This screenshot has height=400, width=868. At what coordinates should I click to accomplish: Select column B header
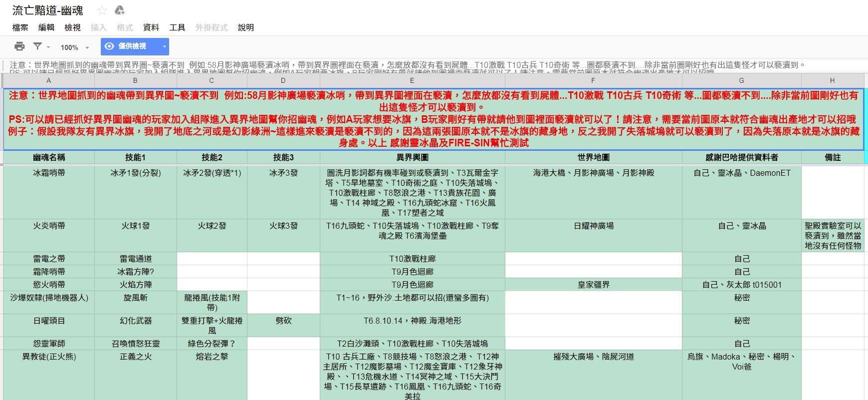(x=136, y=80)
